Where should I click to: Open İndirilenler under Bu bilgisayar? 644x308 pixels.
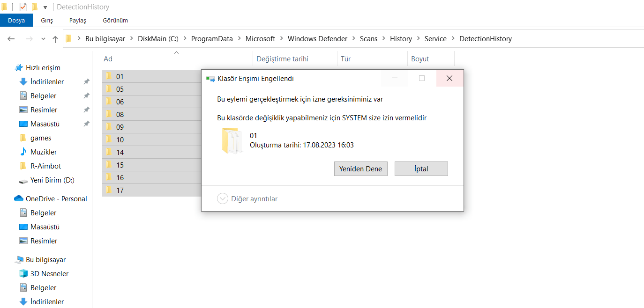tap(47, 302)
